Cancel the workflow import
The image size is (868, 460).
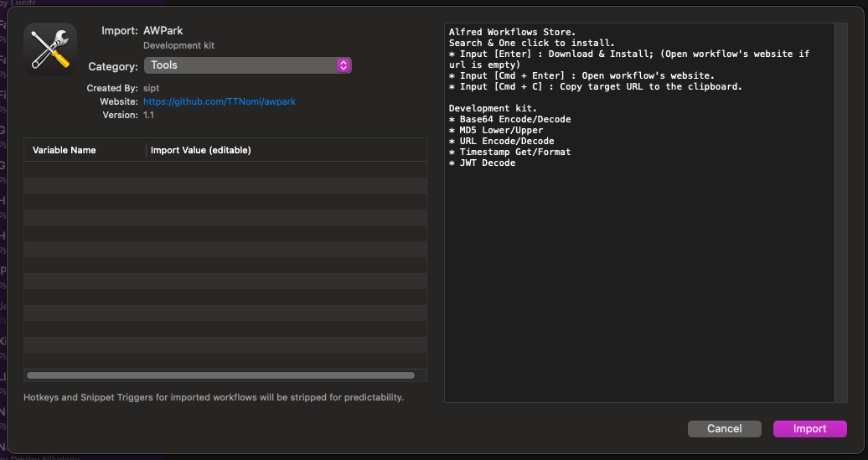(x=724, y=428)
